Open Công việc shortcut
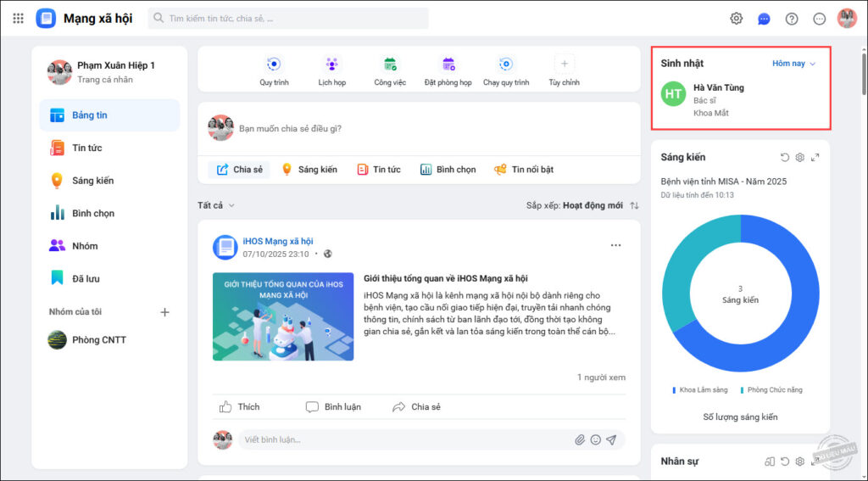Image resolution: width=868 pixels, height=481 pixels. point(390,71)
